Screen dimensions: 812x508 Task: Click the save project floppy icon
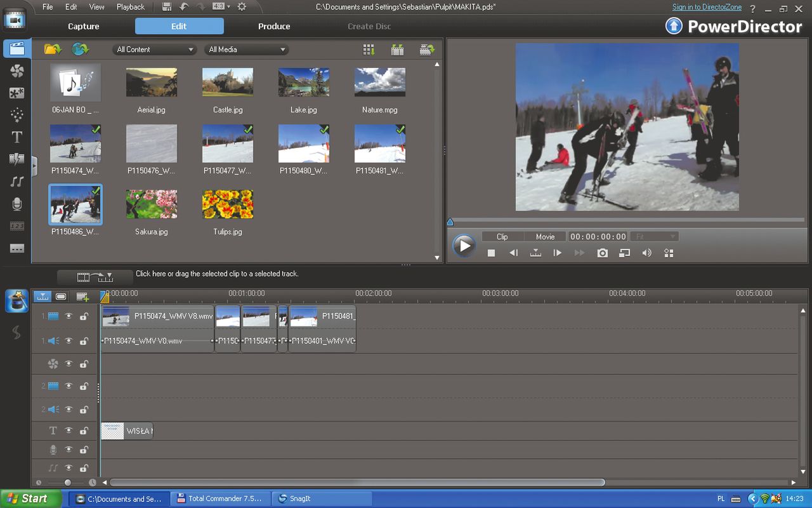[167, 7]
